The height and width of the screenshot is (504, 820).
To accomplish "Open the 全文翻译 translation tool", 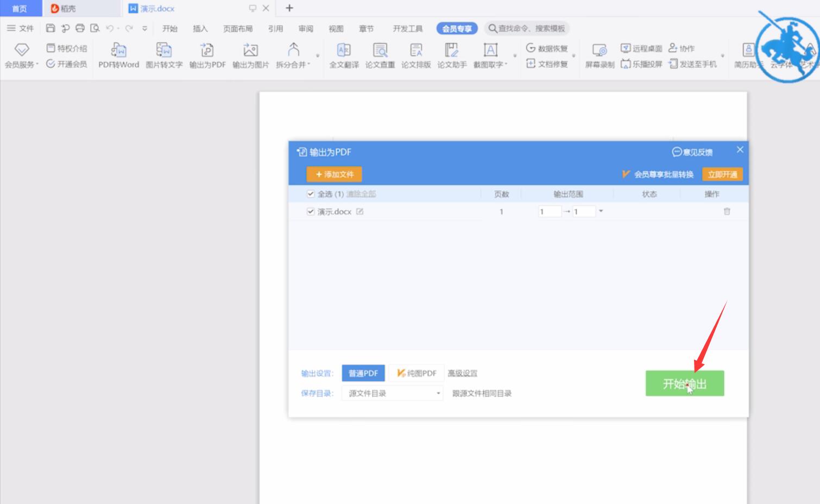I will [x=344, y=56].
